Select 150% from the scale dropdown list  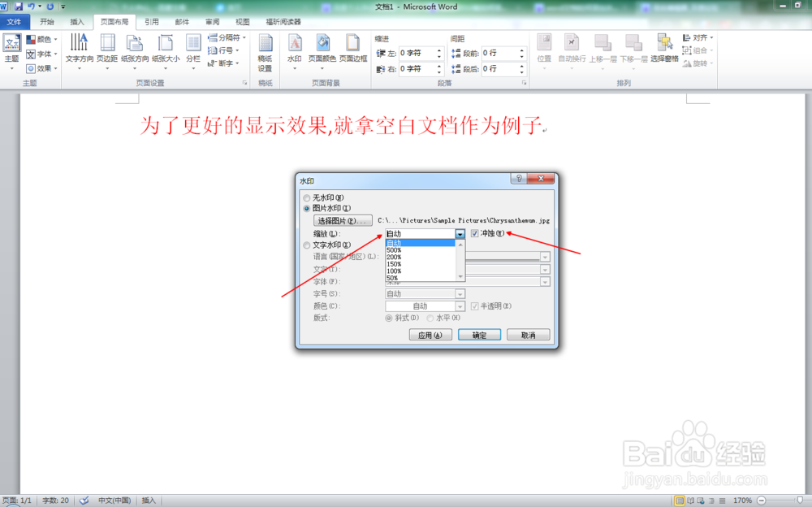[394, 264]
